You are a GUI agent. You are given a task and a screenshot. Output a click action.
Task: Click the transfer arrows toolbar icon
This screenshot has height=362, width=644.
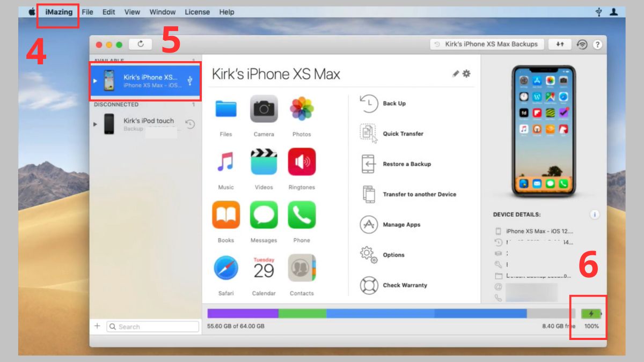coord(560,44)
